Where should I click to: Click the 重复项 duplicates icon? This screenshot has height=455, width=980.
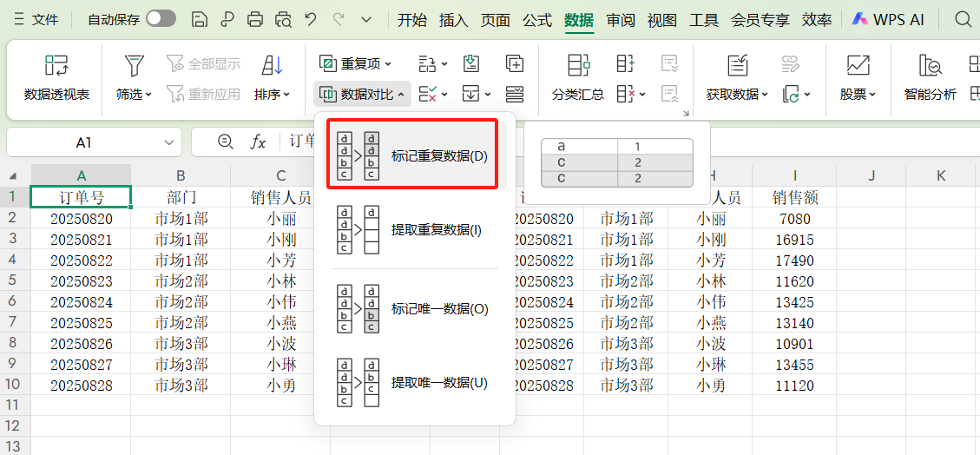tap(327, 63)
